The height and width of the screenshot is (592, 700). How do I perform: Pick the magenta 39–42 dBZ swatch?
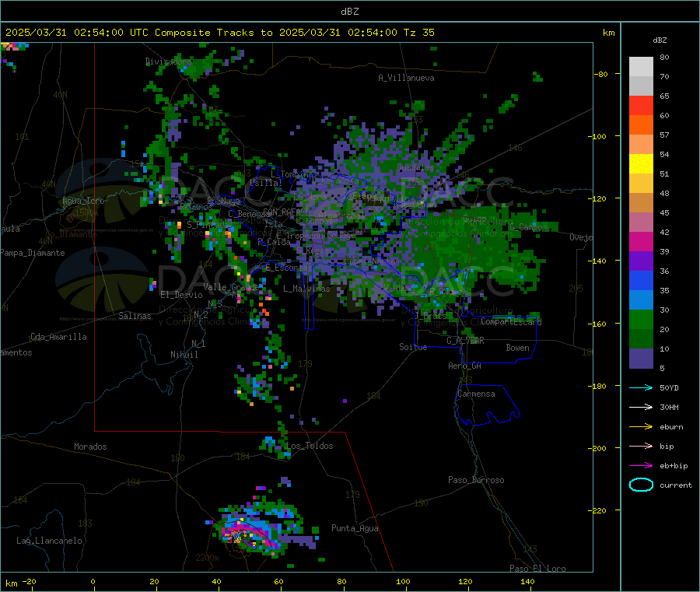641,241
